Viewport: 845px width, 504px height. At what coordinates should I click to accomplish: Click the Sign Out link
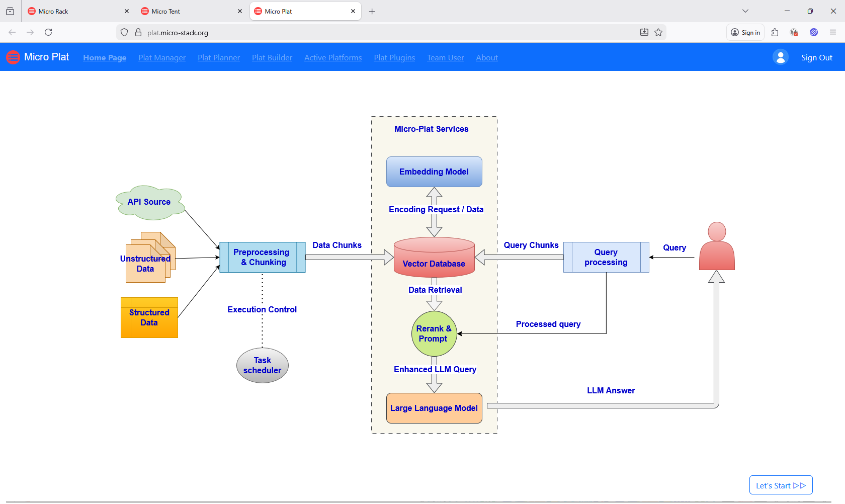(x=816, y=57)
